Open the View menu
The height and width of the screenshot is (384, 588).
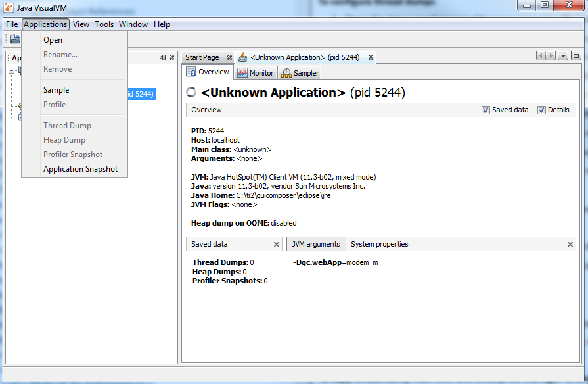click(x=81, y=24)
